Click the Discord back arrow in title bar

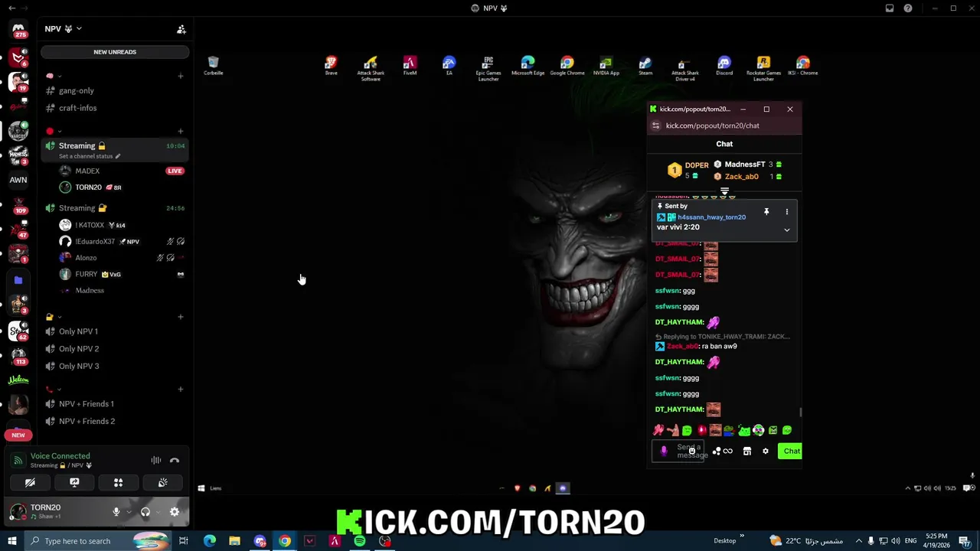pos(11,8)
